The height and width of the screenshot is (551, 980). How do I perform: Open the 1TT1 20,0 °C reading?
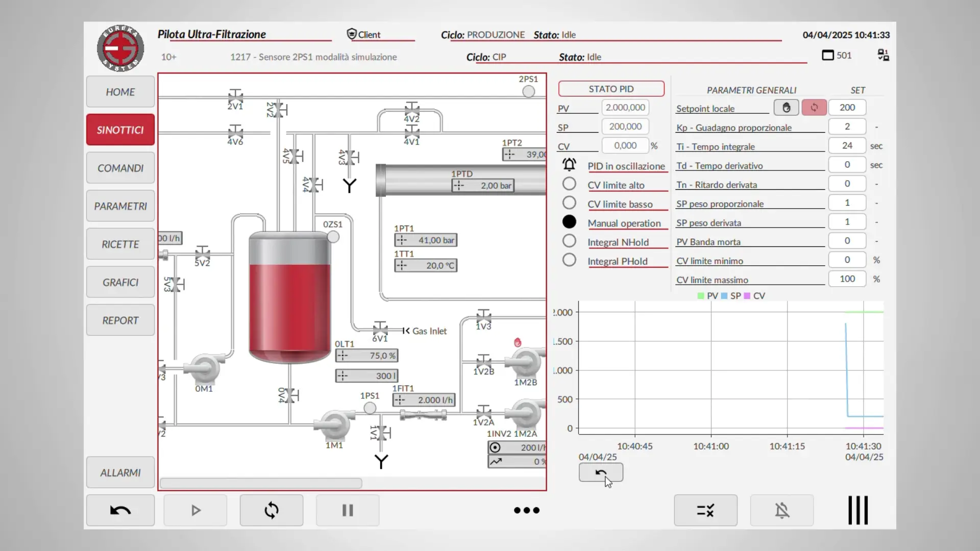(x=426, y=265)
